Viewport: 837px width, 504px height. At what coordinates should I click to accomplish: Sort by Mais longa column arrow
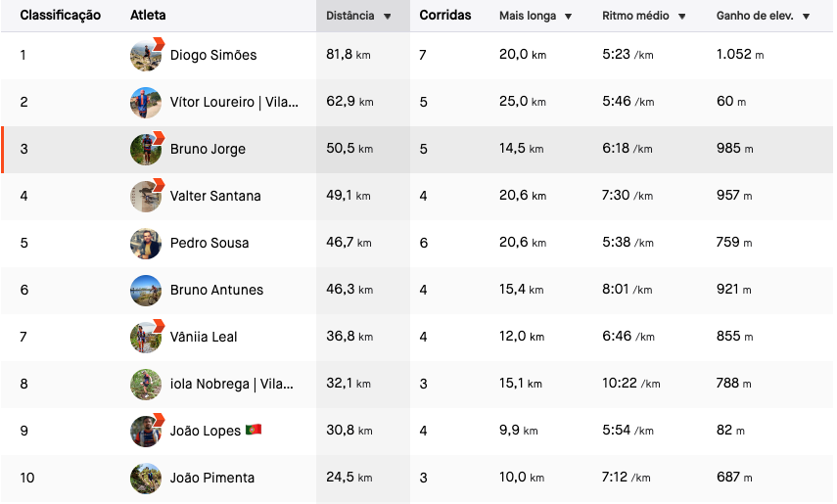[x=568, y=17]
